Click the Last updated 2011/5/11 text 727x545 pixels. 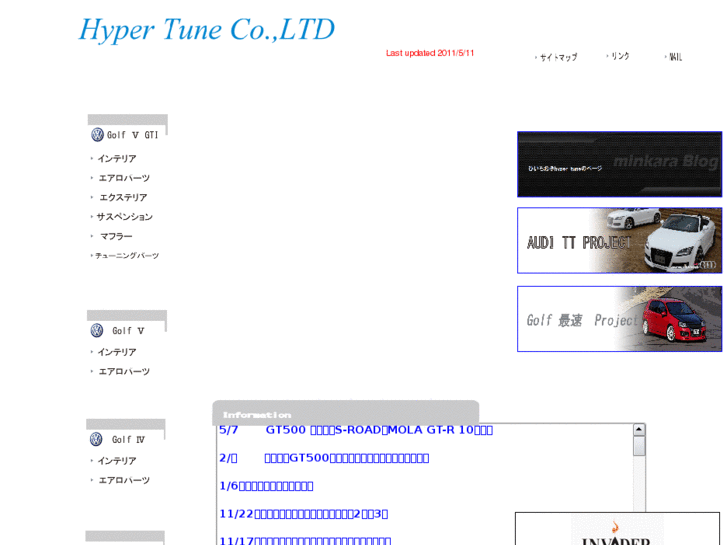[x=430, y=53]
